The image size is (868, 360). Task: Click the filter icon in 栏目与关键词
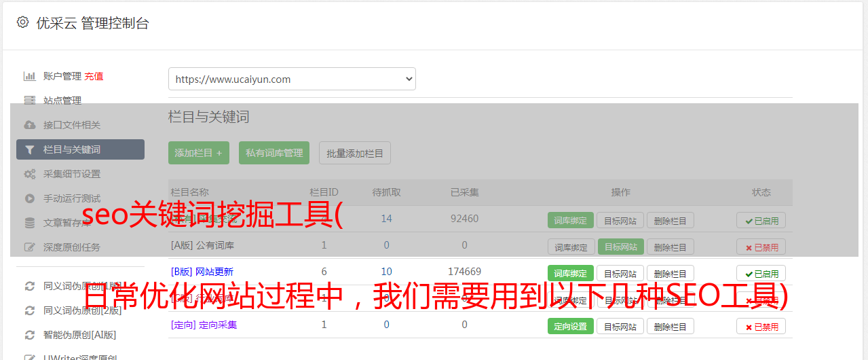[30, 149]
